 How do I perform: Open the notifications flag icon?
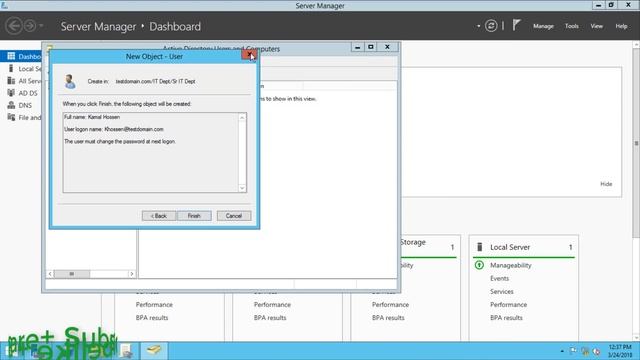click(x=516, y=25)
